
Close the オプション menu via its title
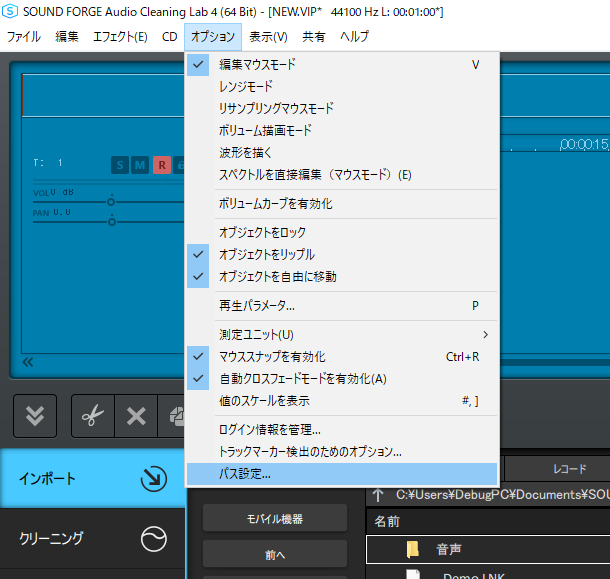[x=213, y=37]
